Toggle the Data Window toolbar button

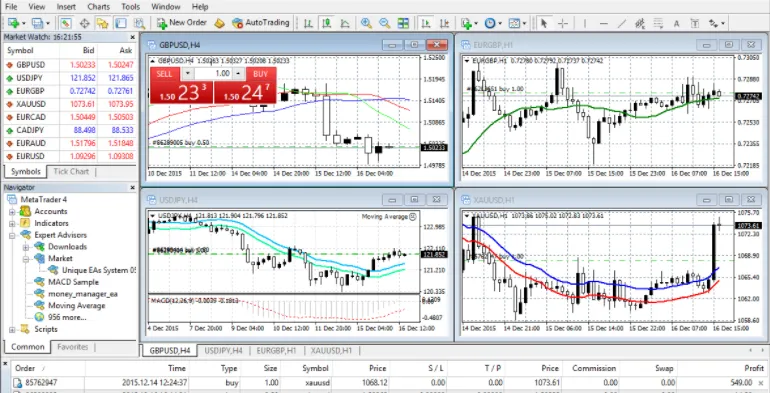(84, 23)
